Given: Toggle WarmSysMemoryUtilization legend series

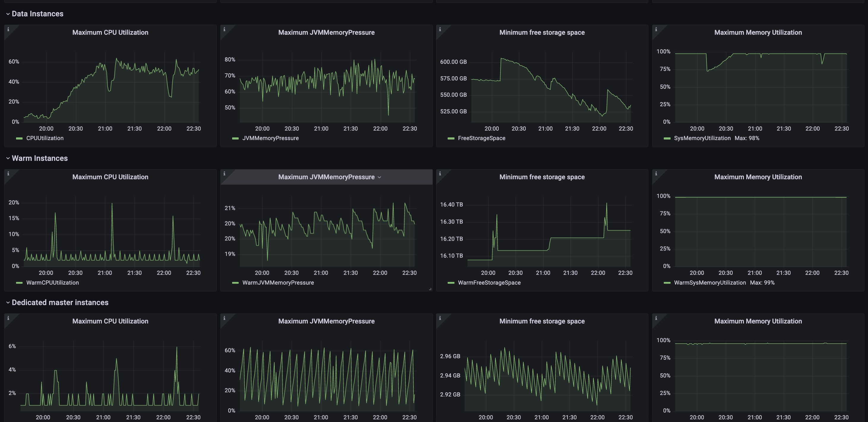Looking at the screenshot, I should [x=710, y=283].
